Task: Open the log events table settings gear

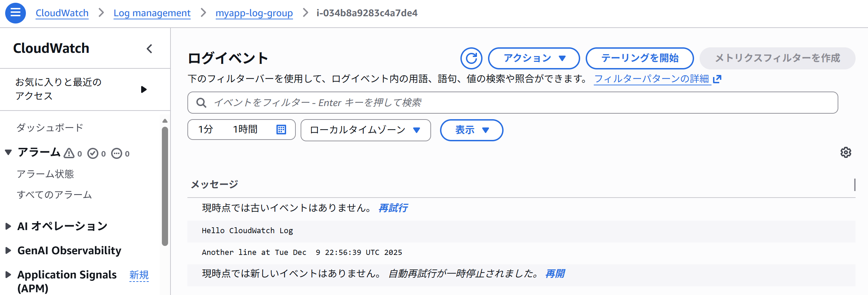Action: pyautogui.click(x=846, y=152)
